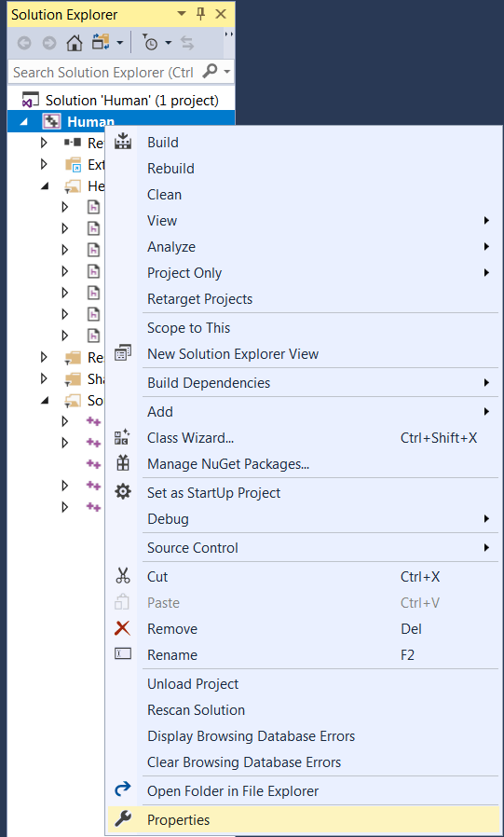Click the scissors Cut icon
This screenshot has width=504, height=837.
point(123,576)
